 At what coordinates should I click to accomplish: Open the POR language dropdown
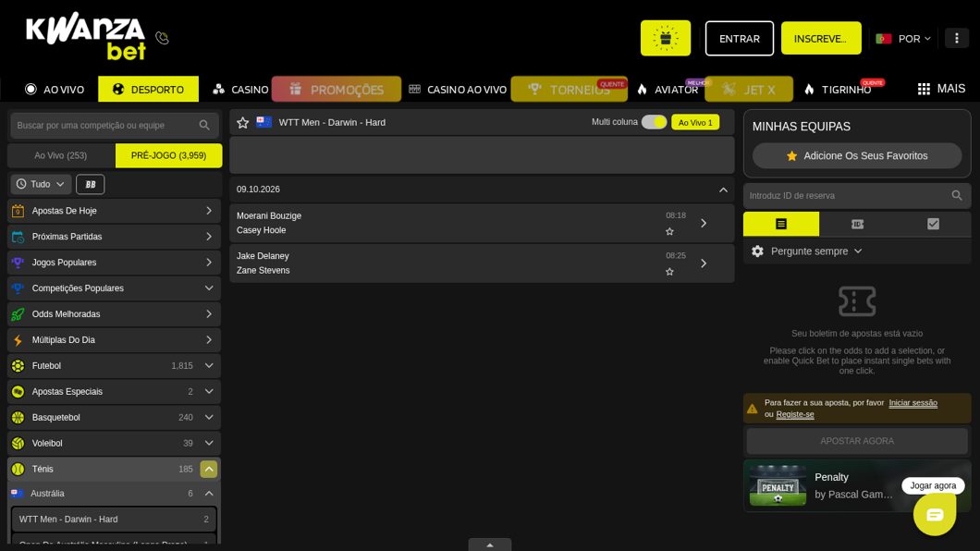[903, 39]
